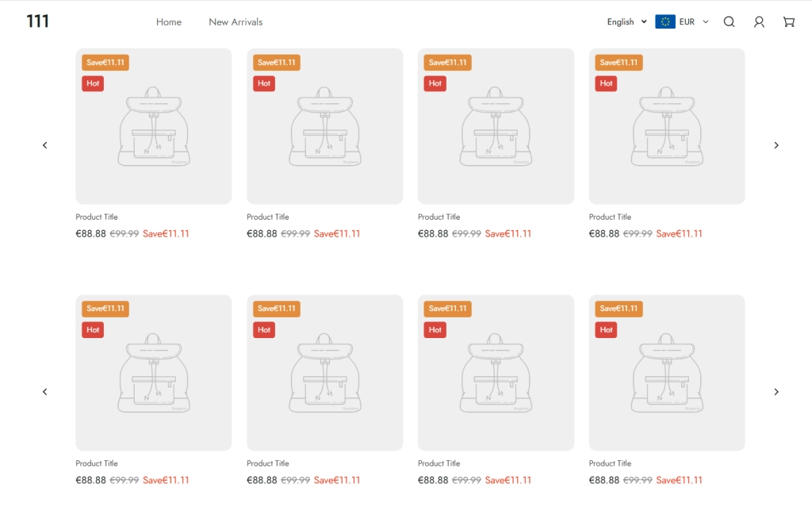Viewport: 812px width, 511px height.
Task: Click the EU flag currency icon
Action: pyautogui.click(x=665, y=22)
